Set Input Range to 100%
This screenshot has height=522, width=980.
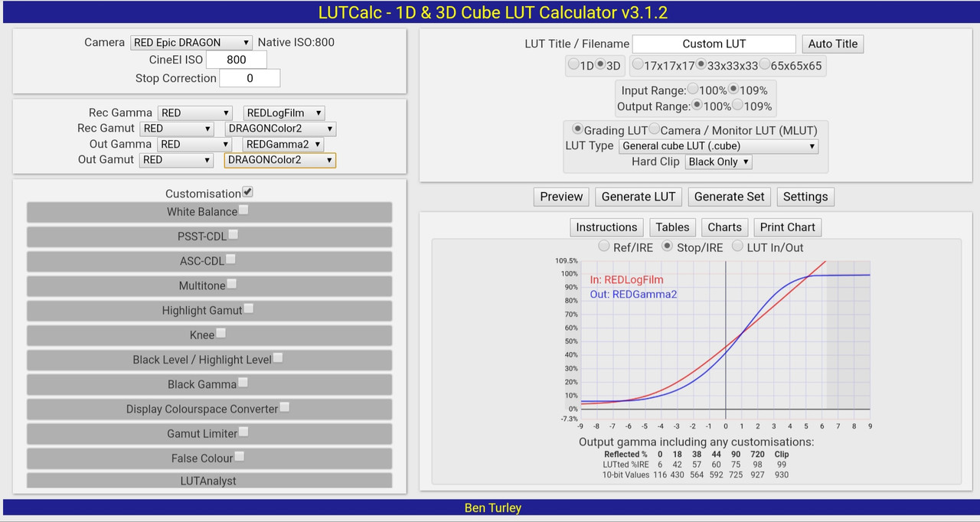coord(693,89)
